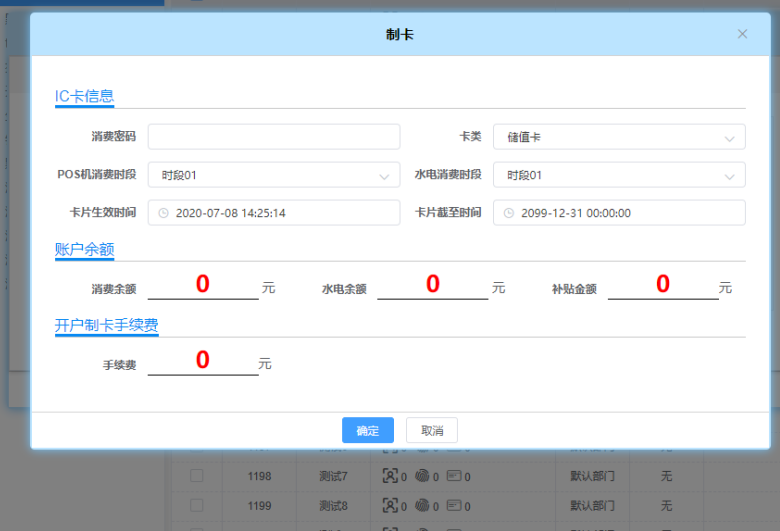Close the 制卡 dialog with the X icon

(x=742, y=34)
